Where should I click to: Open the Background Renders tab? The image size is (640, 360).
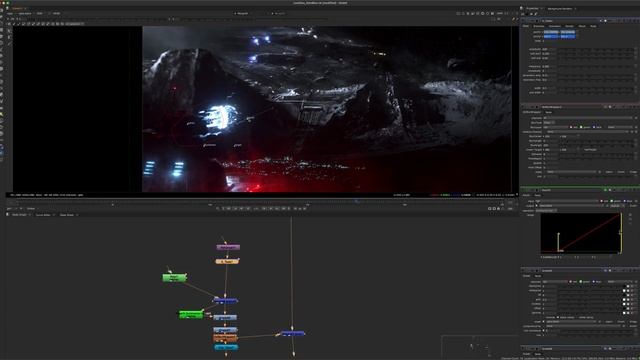coord(560,8)
